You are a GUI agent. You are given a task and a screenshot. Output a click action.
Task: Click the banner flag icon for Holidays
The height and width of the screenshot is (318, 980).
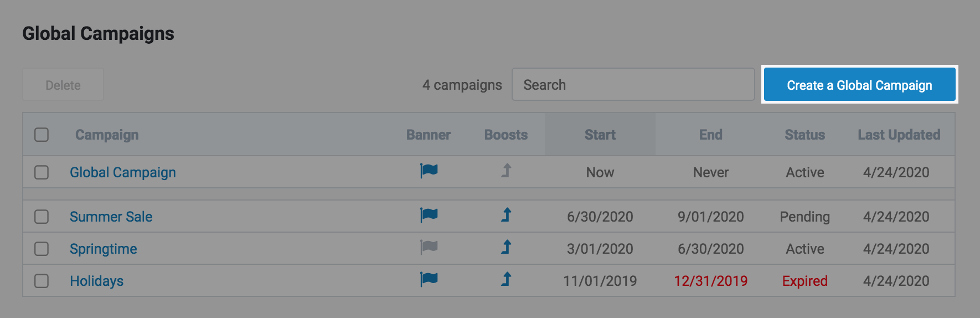tap(429, 280)
